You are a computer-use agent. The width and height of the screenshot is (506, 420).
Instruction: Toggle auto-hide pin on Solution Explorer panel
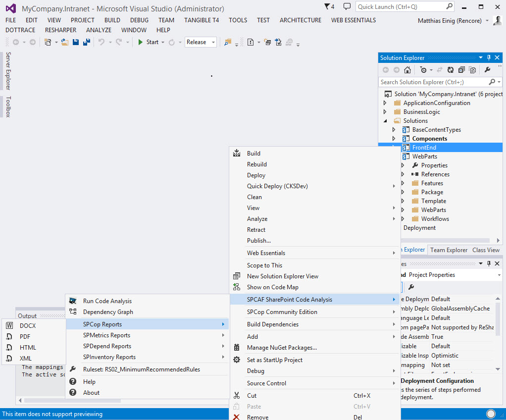tap(489, 58)
